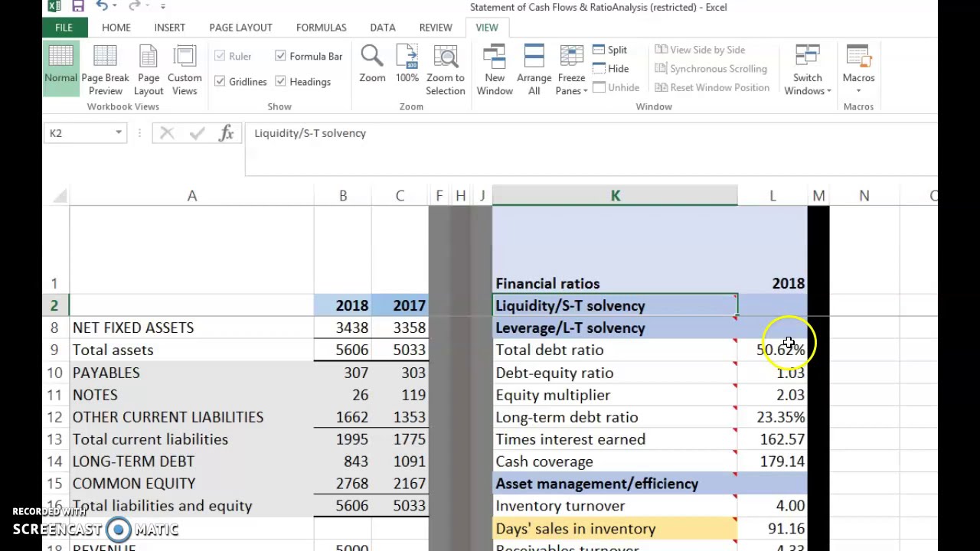Click the 'Financial ratios' title cell

pos(615,250)
